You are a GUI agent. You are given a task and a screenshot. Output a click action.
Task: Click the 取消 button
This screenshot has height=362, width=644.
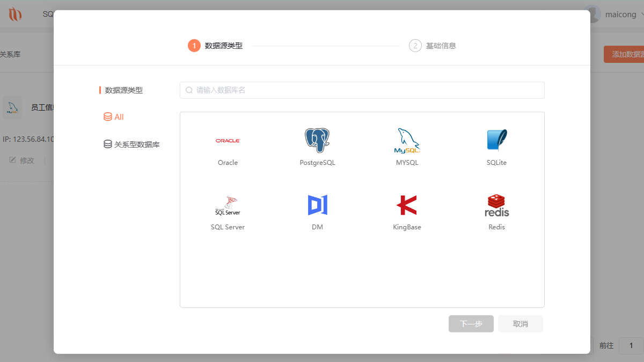(521, 324)
